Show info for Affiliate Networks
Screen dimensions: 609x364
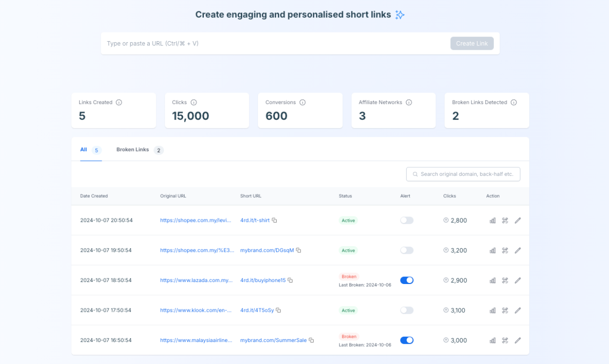(409, 102)
